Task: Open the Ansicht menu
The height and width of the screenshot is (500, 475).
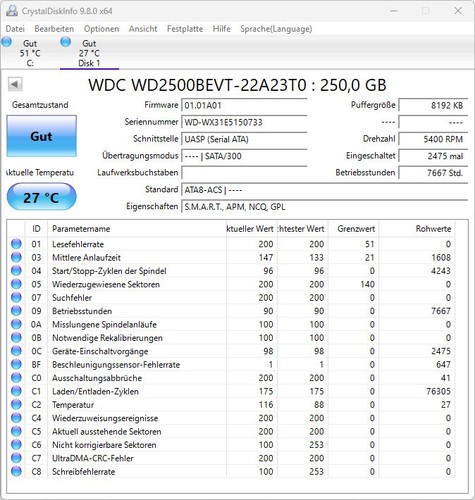Action: tap(143, 29)
